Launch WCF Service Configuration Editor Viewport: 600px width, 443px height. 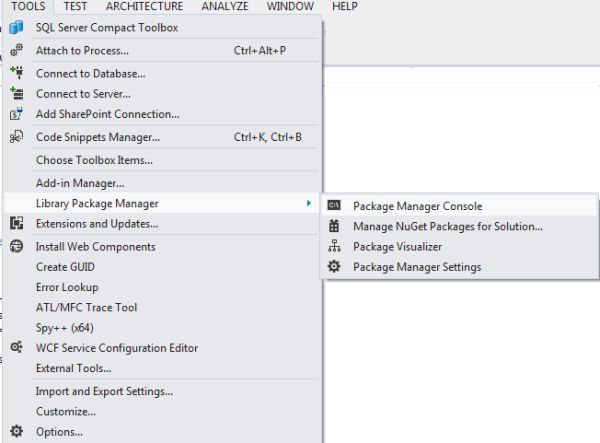click(x=116, y=348)
